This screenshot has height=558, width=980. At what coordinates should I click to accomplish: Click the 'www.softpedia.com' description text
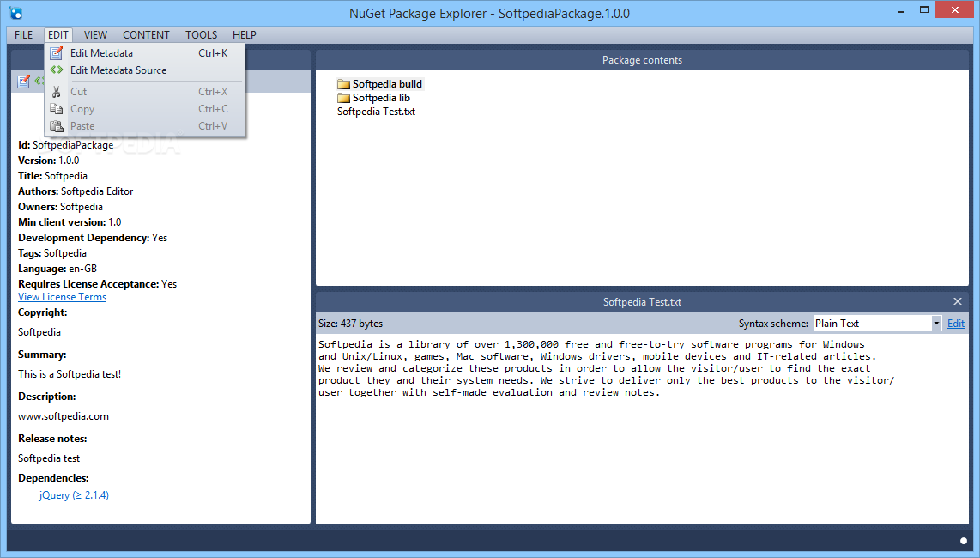64,416
